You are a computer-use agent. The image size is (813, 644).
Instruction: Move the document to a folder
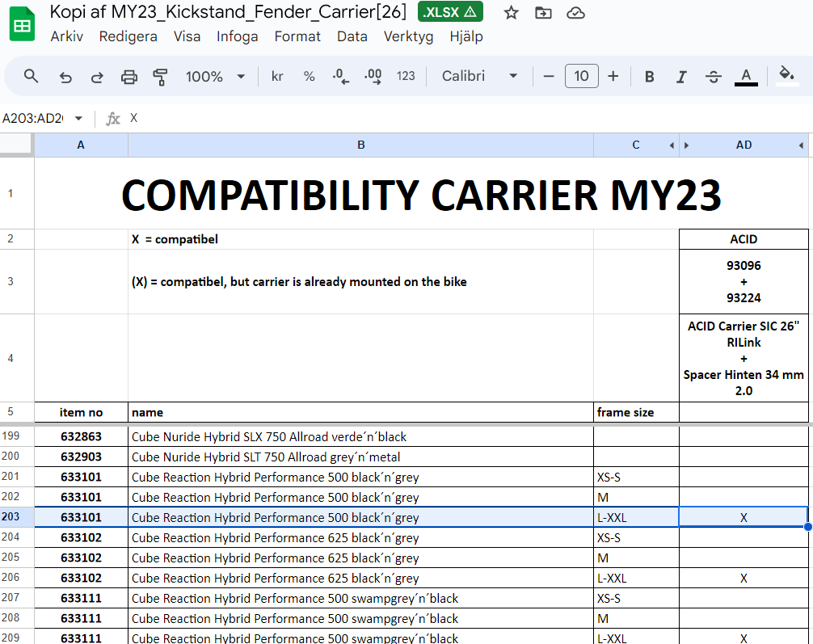coord(543,12)
